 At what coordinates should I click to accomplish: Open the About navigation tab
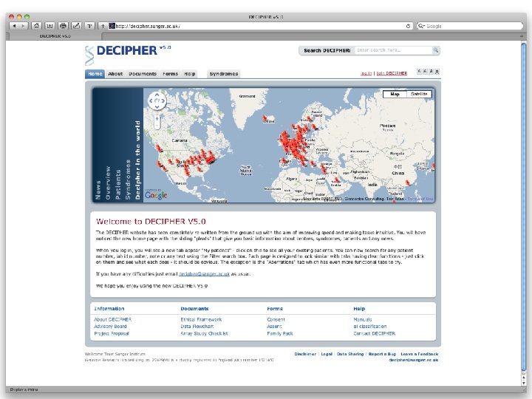(x=115, y=74)
